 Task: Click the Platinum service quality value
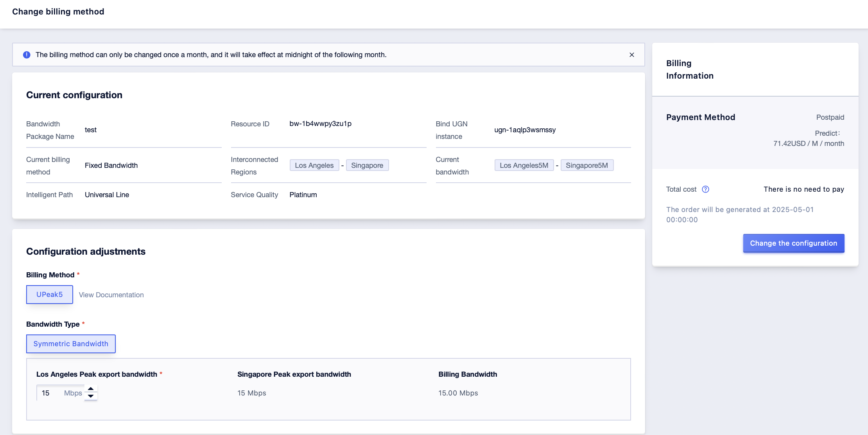point(303,195)
